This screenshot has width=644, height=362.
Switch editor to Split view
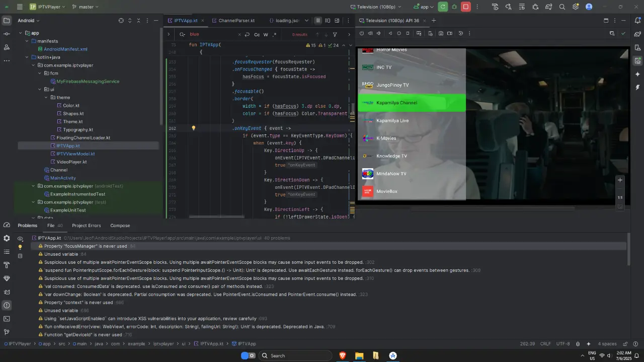point(328,21)
